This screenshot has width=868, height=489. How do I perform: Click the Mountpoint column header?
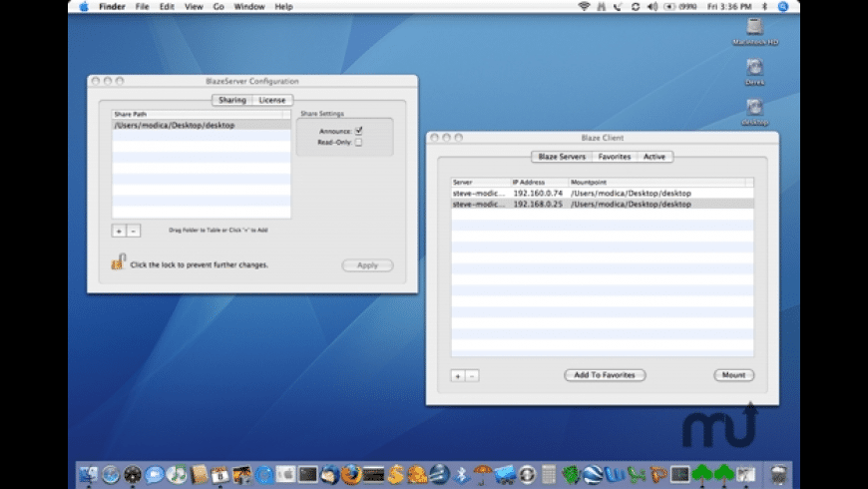pyautogui.click(x=657, y=183)
